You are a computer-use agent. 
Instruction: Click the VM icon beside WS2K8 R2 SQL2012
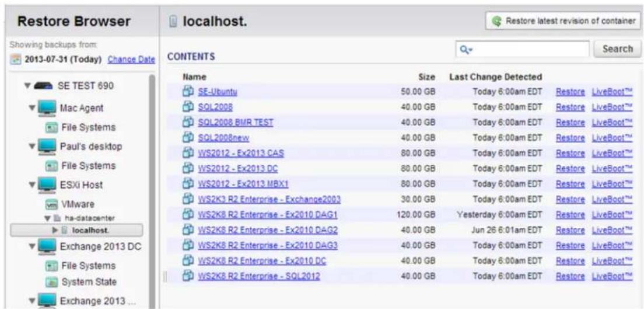click(188, 276)
